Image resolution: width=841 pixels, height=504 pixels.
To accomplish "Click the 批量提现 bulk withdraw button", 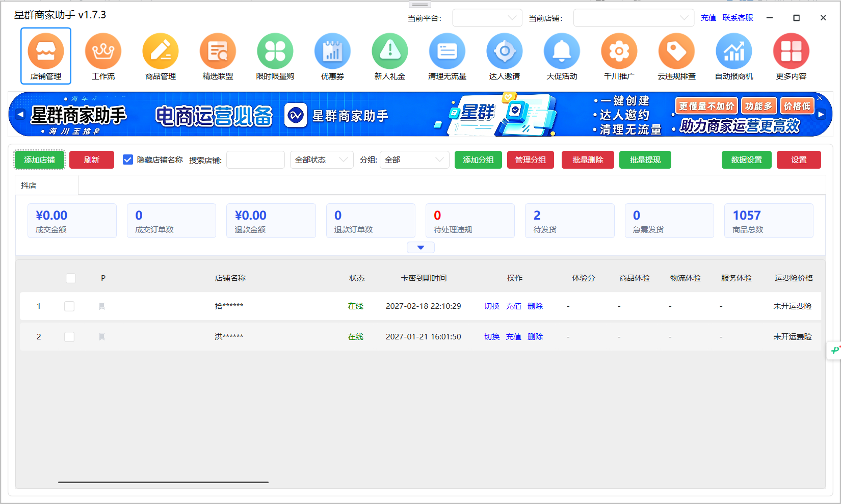I will (645, 160).
